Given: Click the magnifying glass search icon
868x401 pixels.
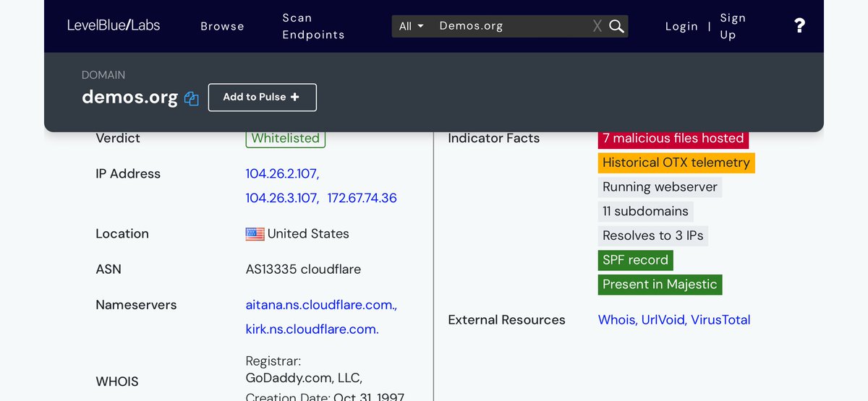Looking at the screenshot, I should (x=616, y=26).
